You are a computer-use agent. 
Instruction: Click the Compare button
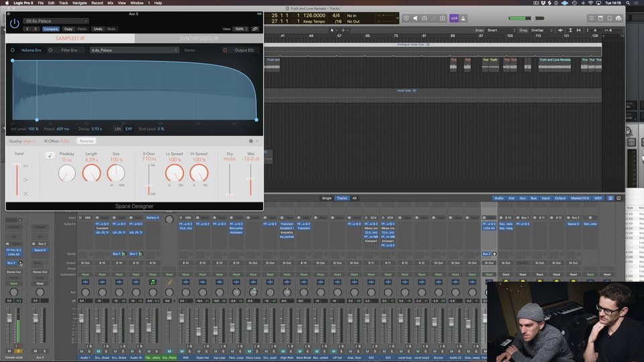click(51, 29)
